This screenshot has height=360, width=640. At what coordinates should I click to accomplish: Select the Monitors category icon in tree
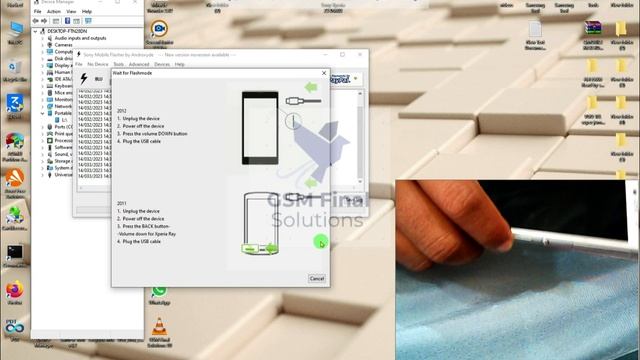click(50, 100)
